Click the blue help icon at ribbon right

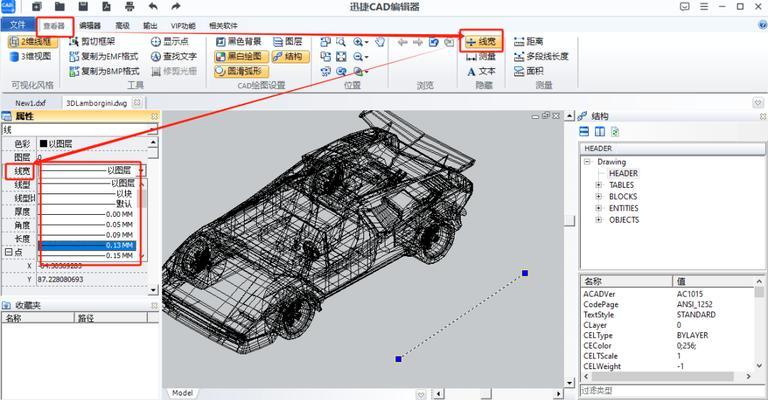(x=763, y=24)
